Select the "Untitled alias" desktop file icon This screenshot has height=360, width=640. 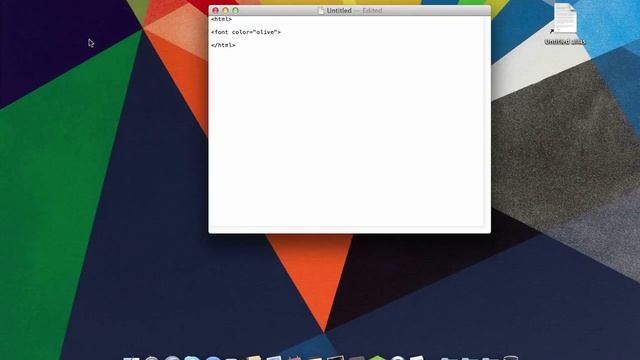565,18
